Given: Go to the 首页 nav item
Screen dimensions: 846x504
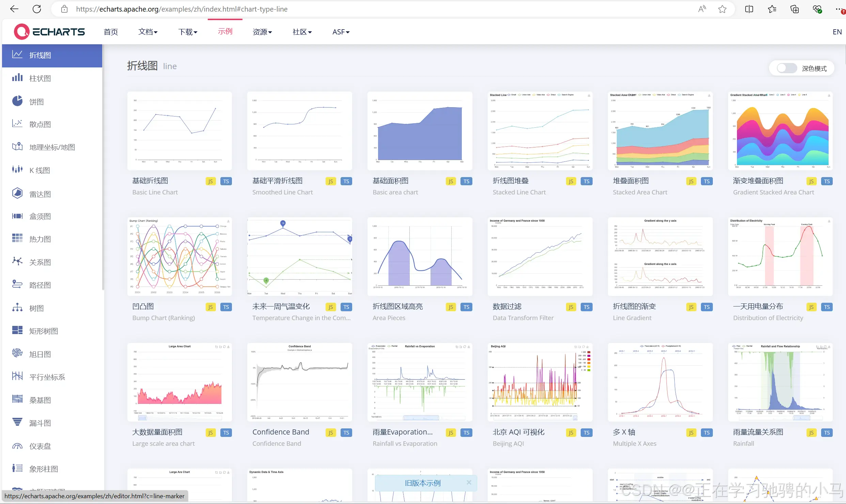Looking at the screenshot, I should tap(111, 32).
